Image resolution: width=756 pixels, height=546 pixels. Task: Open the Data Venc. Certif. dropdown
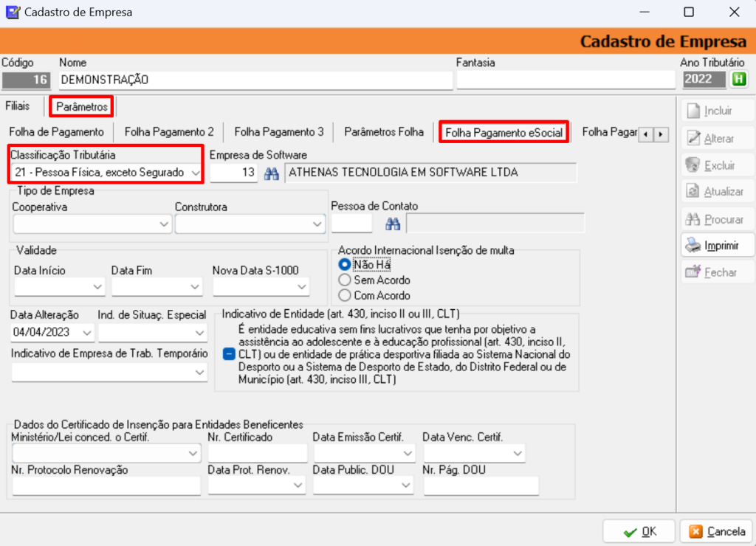518,453
